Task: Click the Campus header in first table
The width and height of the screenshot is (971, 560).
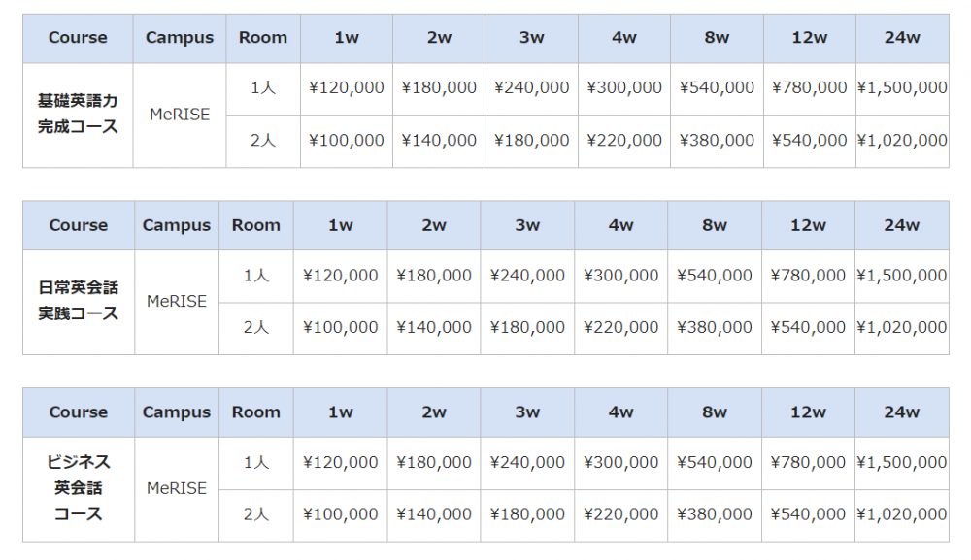Action: 180,38
